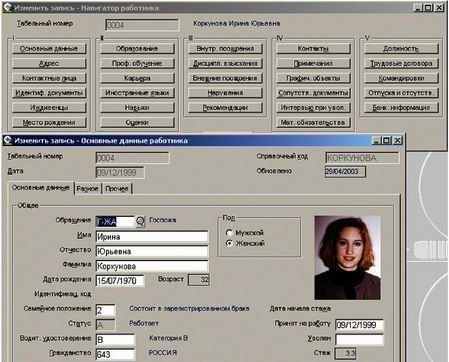Open the Командировки button
Image resolution: width=449 pixels, height=362 pixels.
[x=401, y=78]
